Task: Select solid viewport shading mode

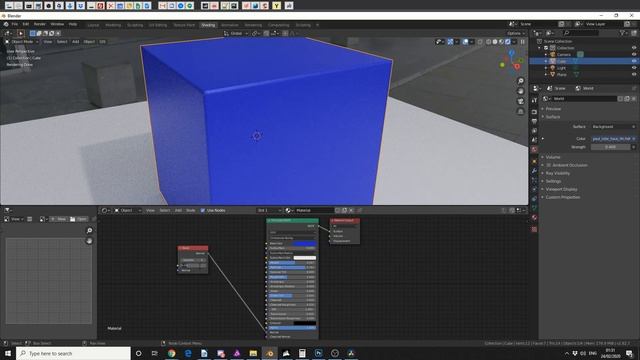Action: pyautogui.click(x=495, y=42)
